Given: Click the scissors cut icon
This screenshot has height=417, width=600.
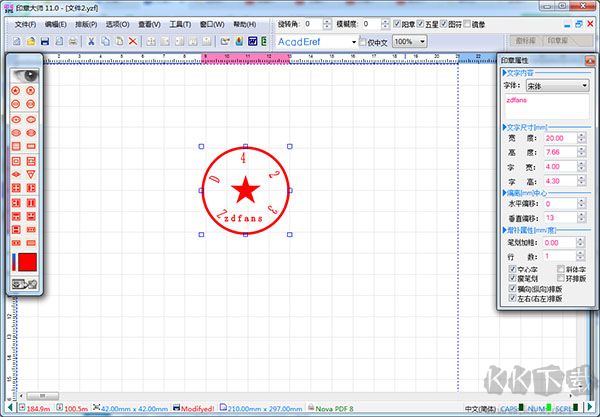Looking at the screenshot, I should (x=91, y=41).
